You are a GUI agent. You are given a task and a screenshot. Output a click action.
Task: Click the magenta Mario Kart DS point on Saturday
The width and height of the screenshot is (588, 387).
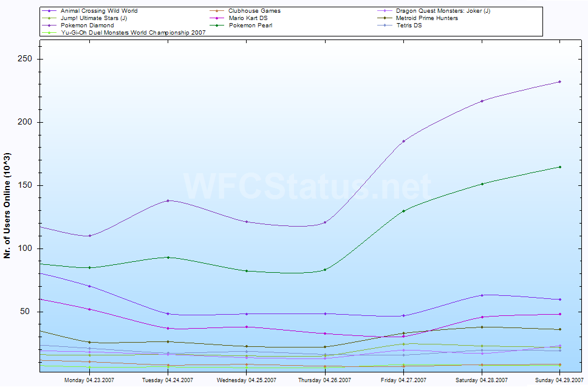pos(482,317)
